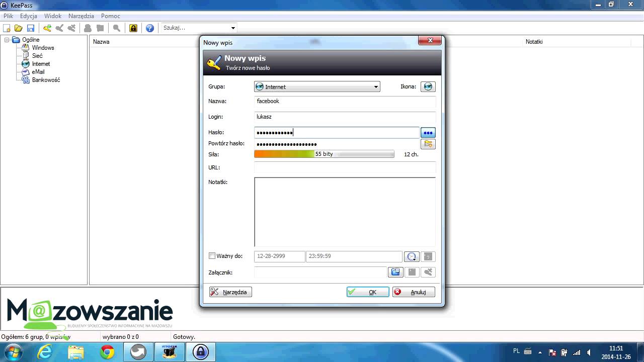Open the Widok menu
644x362 pixels.
(x=53, y=16)
